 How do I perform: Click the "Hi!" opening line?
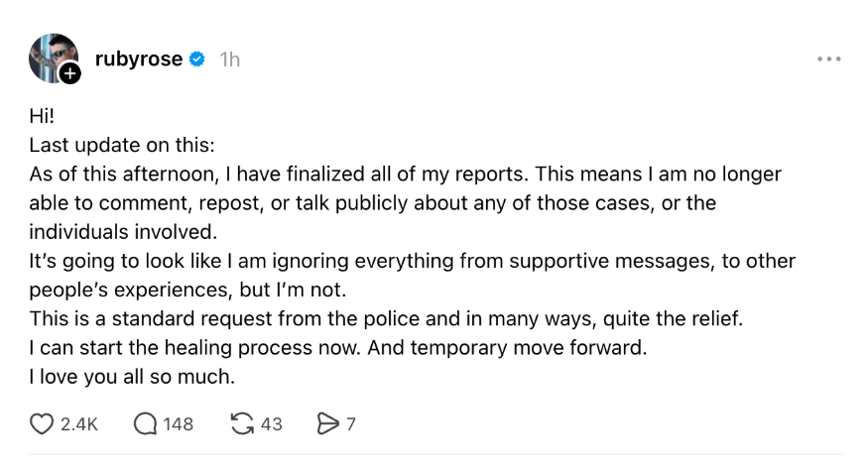pyautogui.click(x=43, y=115)
